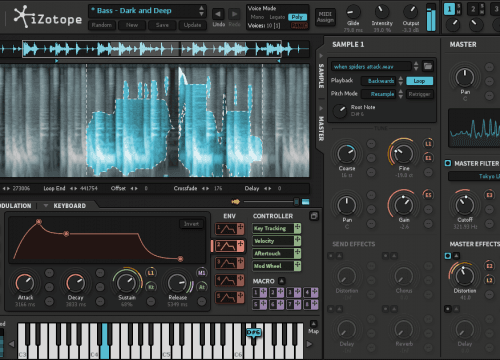Viewport: 500px width, 360px height.
Task: Select sample slot 1 button
Action: [449, 9]
